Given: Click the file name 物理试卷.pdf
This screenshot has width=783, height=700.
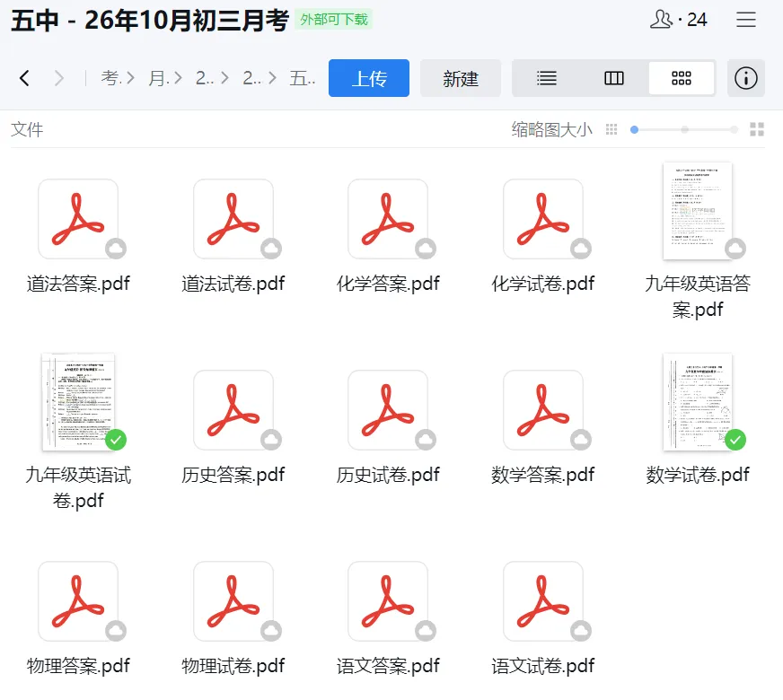Looking at the screenshot, I should (233, 666).
